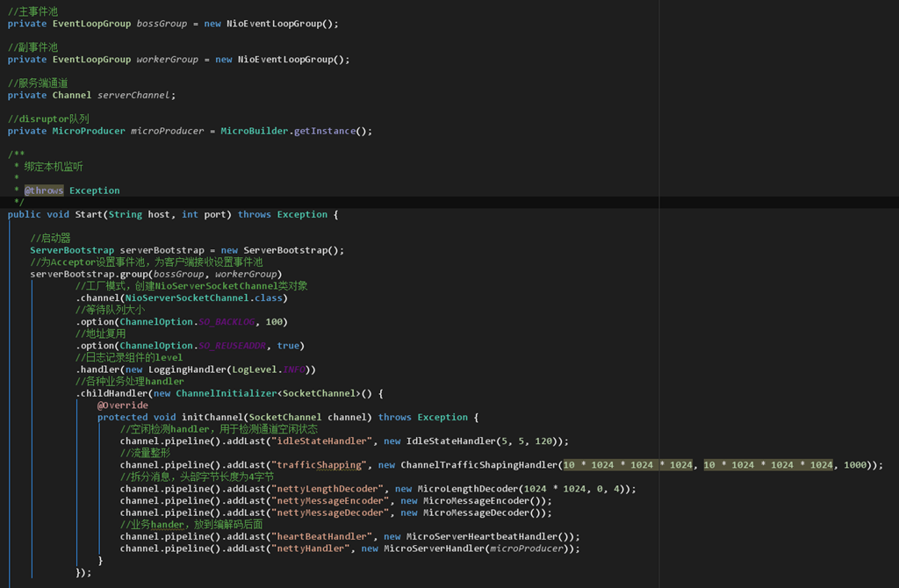Click the comment "//流量整形"

pyautogui.click(x=145, y=454)
